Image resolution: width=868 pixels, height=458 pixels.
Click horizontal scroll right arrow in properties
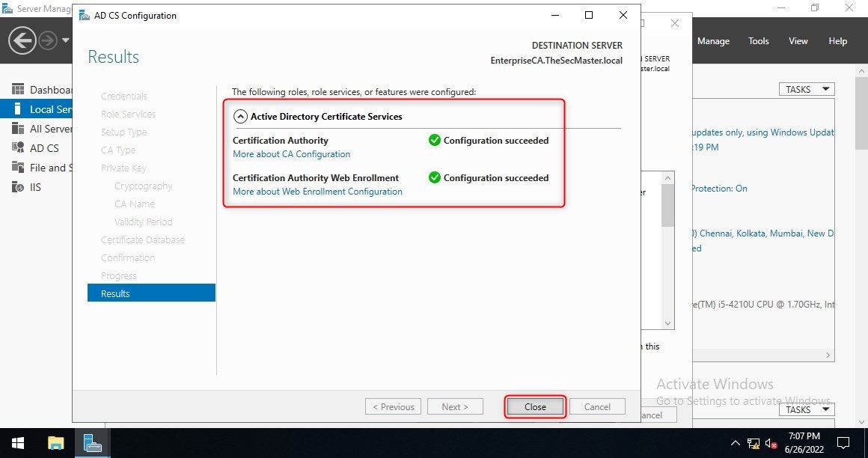(828, 355)
